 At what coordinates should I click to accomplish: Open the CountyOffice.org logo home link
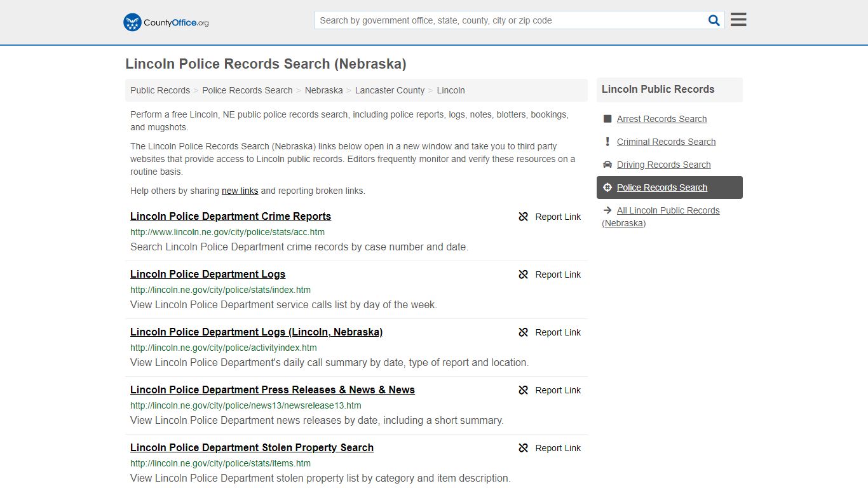click(166, 22)
